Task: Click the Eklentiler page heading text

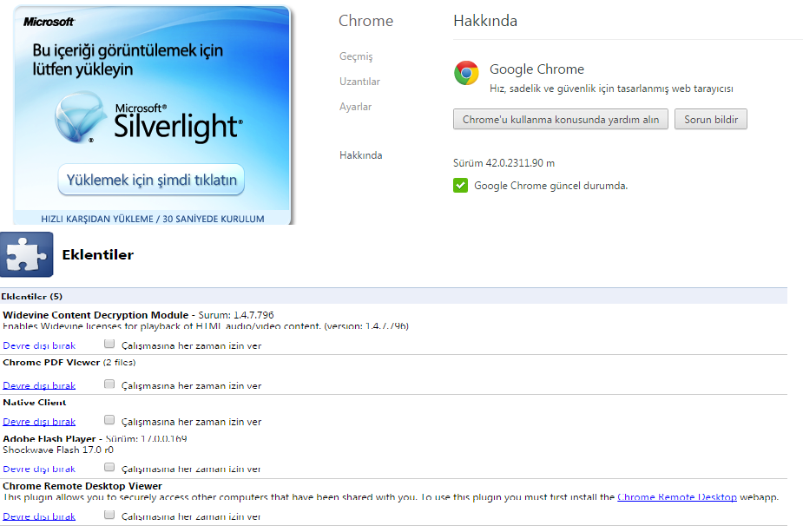Action: pyautogui.click(x=98, y=254)
